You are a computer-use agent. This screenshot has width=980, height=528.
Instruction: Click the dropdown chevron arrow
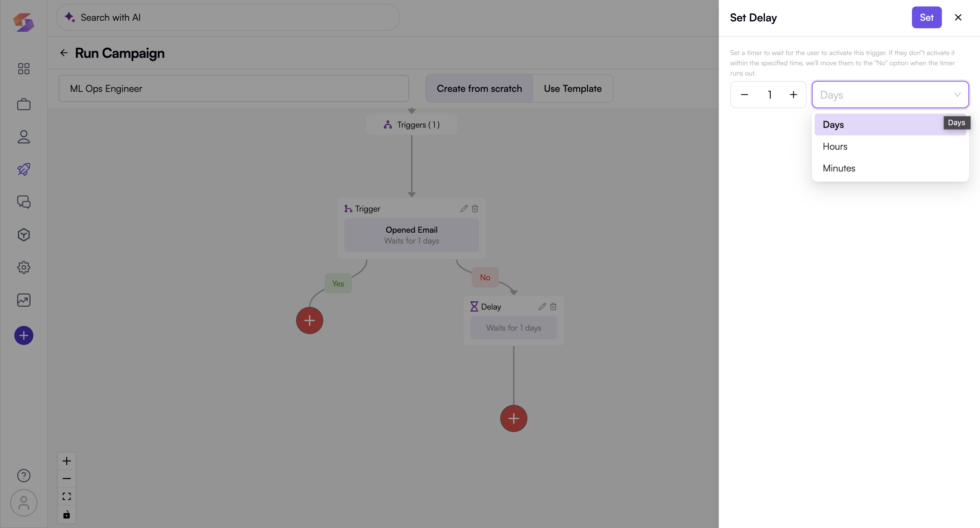click(957, 95)
